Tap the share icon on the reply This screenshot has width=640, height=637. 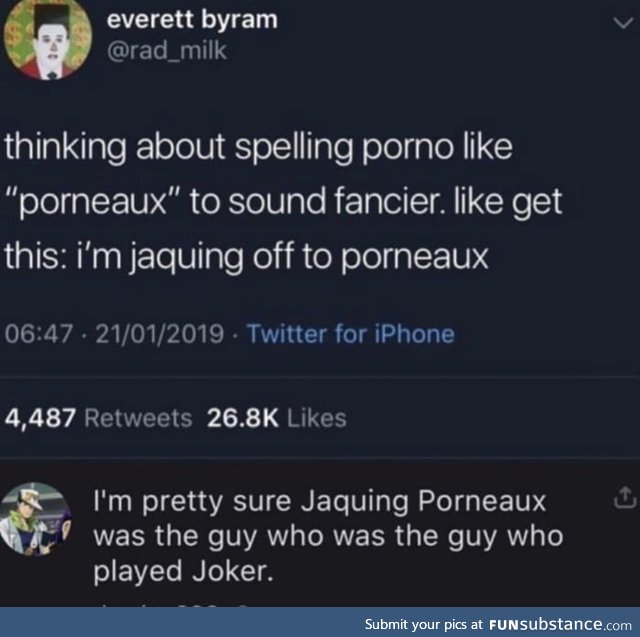click(624, 498)
